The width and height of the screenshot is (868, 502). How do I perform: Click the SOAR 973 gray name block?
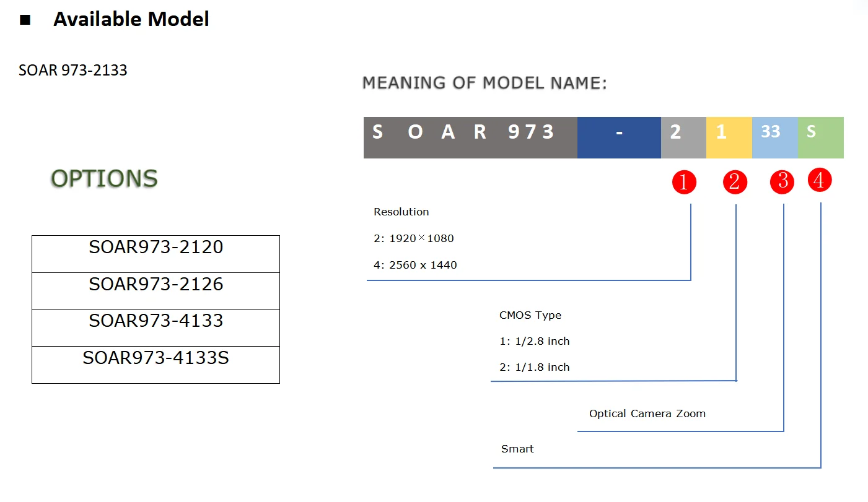coord(470,137)
